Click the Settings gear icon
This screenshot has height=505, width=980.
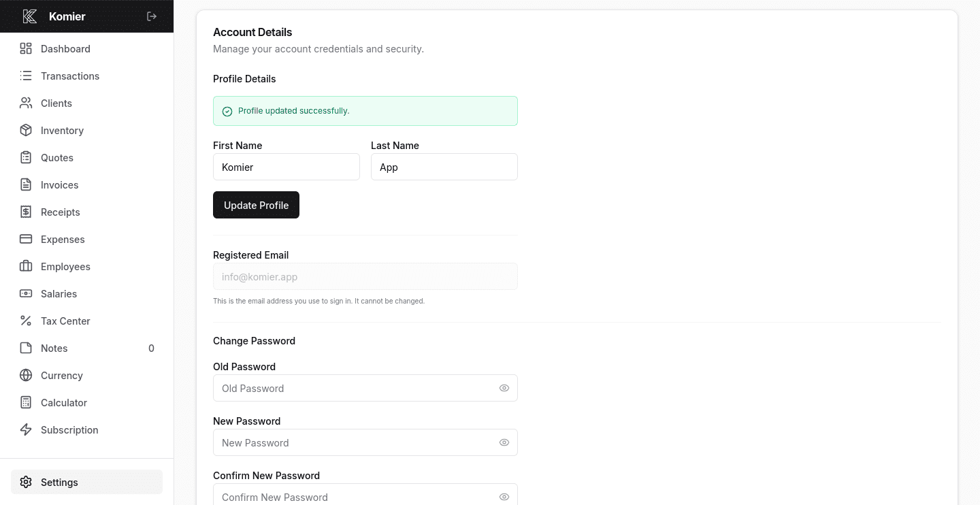tap(26, 482)
